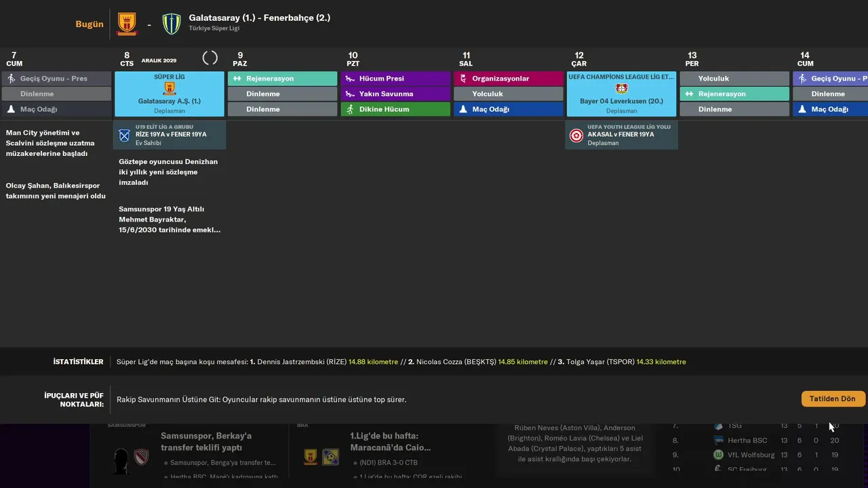Click the Rakip Savunmanın Üstüne Git tip text
This screenshot has width=868, height=488.
click(x=262, y=399)
